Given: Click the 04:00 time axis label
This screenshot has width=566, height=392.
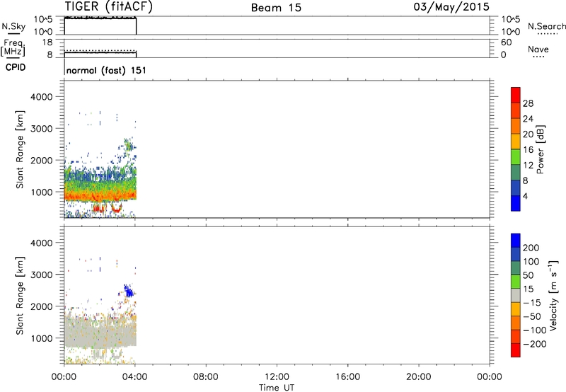Looking at the screenshot, I should tap(135, 377).
